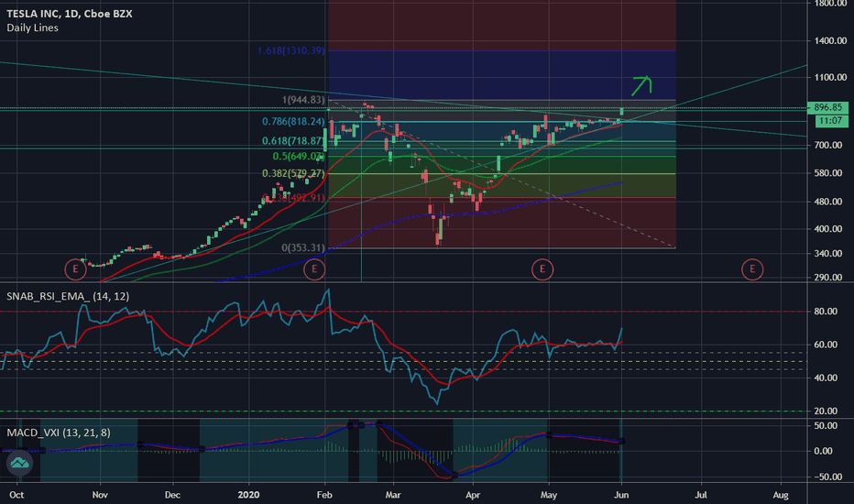
Task: Click the current price label 896.85
Action: tap(827, 107)
